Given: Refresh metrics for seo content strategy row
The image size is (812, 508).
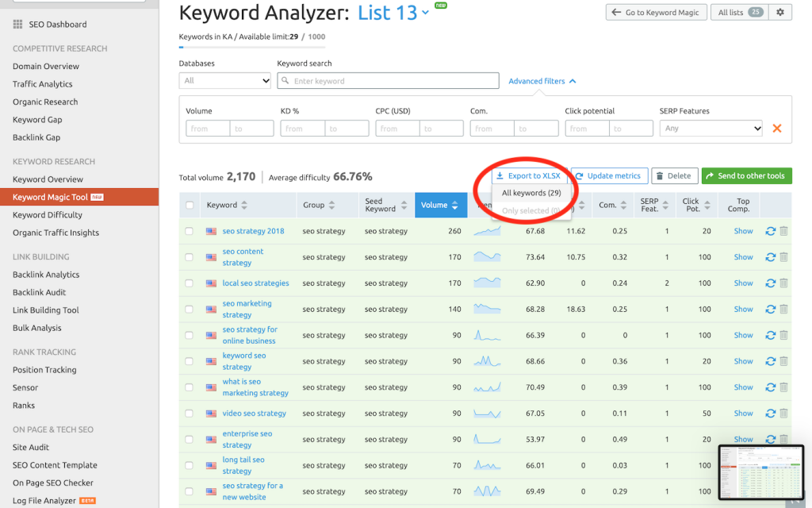Looking at the screenshot, I should point(770,257).
